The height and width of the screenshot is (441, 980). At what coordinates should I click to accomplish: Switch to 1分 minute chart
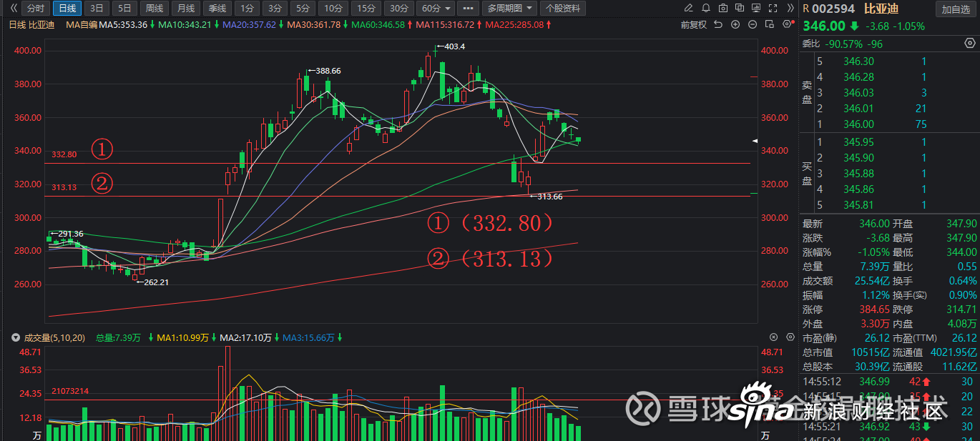[x=246, y=9]
